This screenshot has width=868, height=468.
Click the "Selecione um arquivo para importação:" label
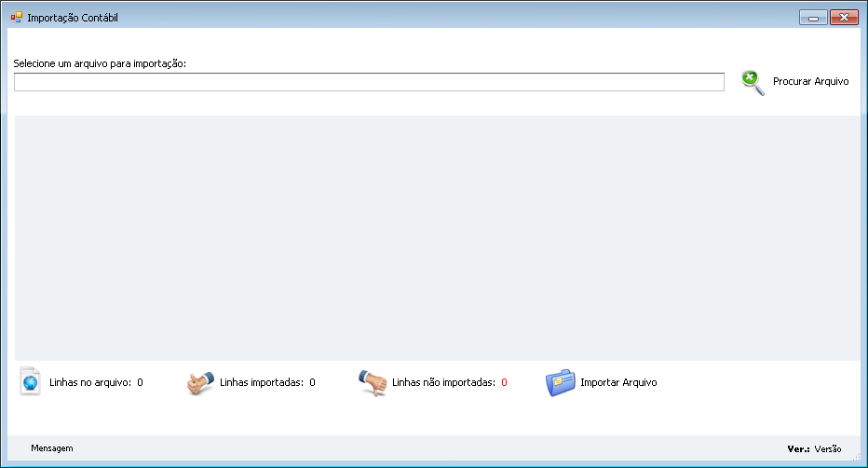[x=100, y=63]
